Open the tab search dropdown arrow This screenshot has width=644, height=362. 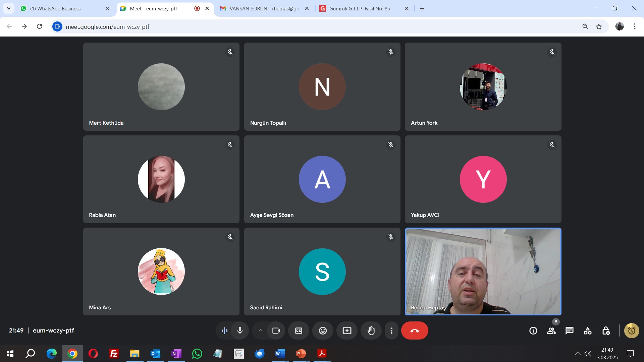pyautogui.click(x=8, y=8)
